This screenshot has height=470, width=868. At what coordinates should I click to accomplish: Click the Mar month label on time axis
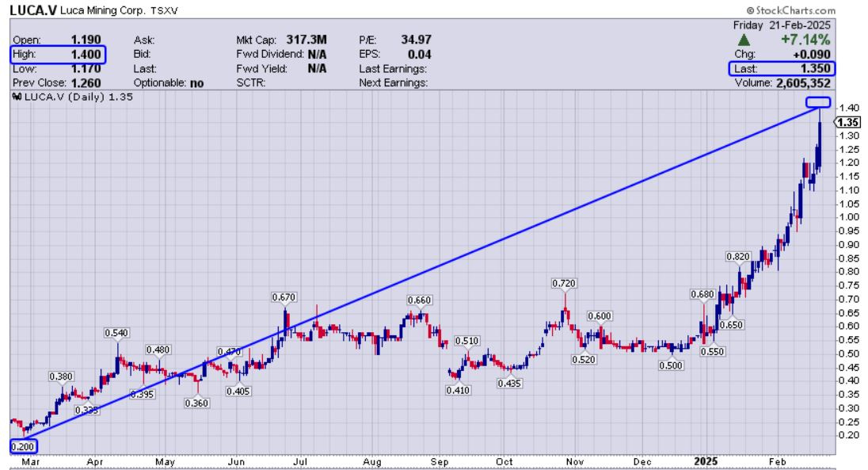tap(30, 462)
